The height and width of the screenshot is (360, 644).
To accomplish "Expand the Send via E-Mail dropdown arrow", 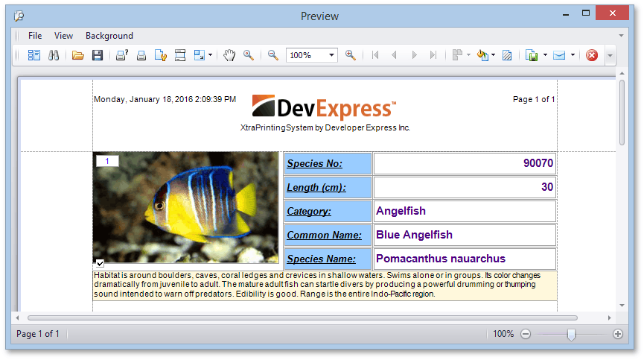I will click(x=573, y=55).
